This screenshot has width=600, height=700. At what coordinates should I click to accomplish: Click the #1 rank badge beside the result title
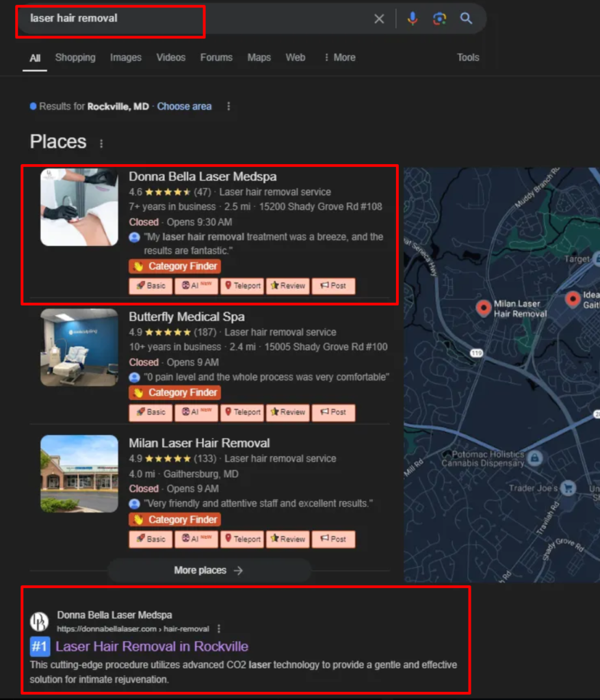[40, 647]
